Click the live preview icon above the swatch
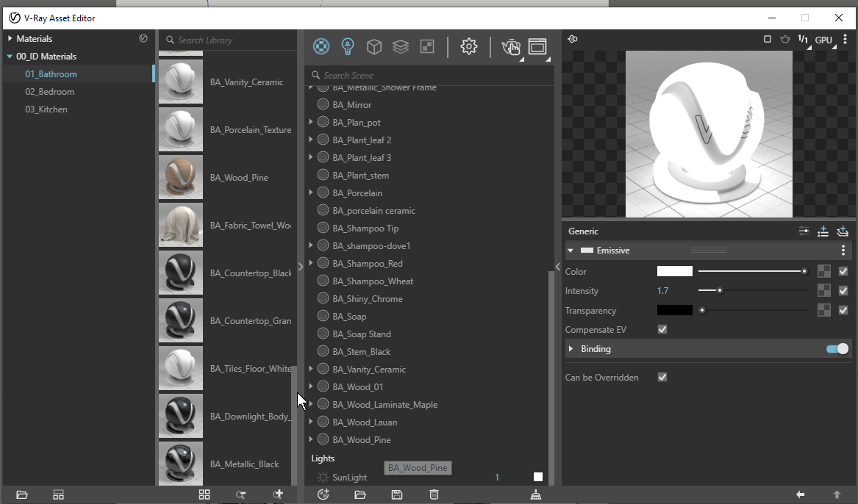This screenshot has height=504, width=858. tap(573, 39)
